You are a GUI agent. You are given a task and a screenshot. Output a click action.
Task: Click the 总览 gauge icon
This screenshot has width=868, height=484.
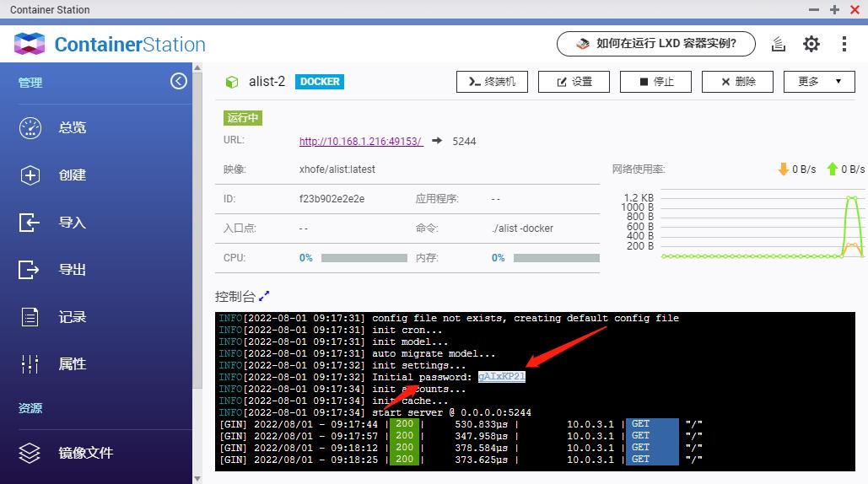30,128
